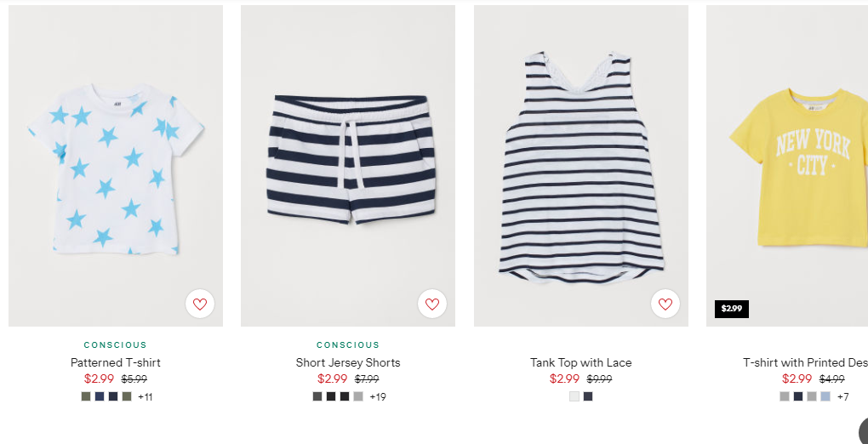Add Tank Top with Lace to favorites
This screenshot has height=444, width=868.
(665, 304)
